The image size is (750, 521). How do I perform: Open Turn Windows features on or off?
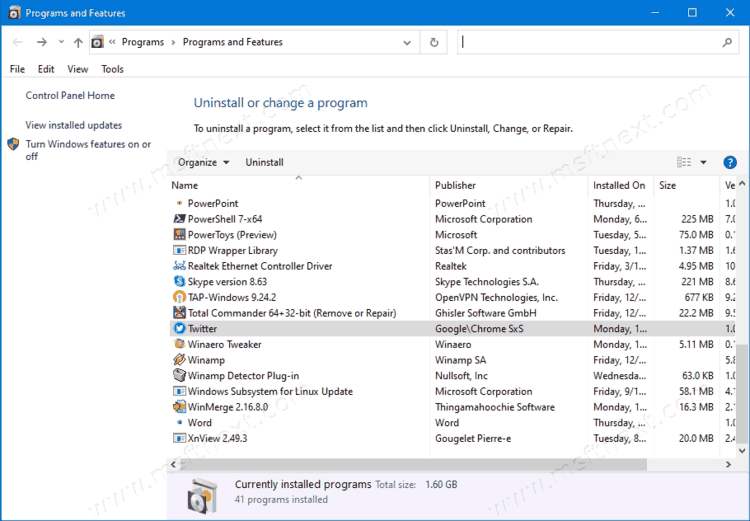click(x=88, y=150)
